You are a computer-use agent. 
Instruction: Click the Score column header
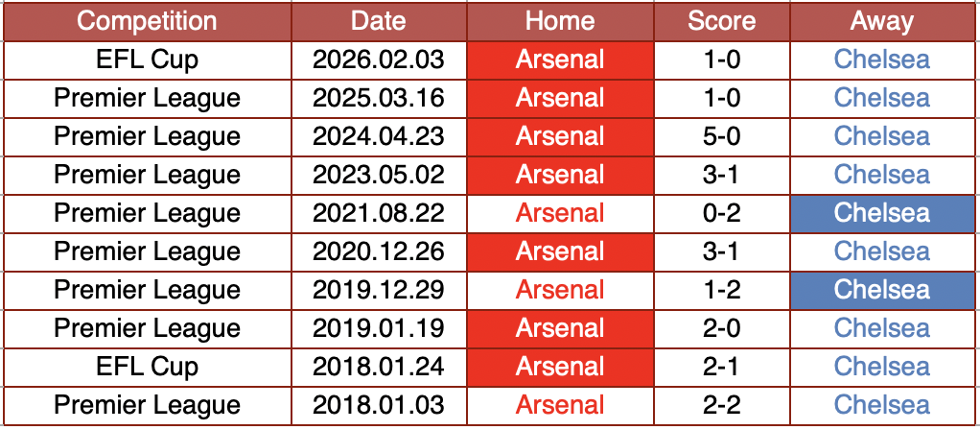(x=721, y=21)
